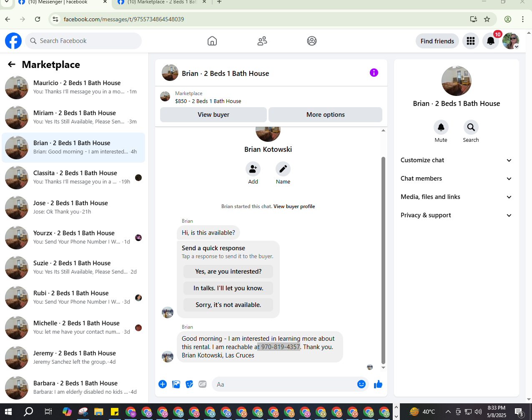Click Brian's large profile thumbnail in sidebar

click(x=457, y=81)
